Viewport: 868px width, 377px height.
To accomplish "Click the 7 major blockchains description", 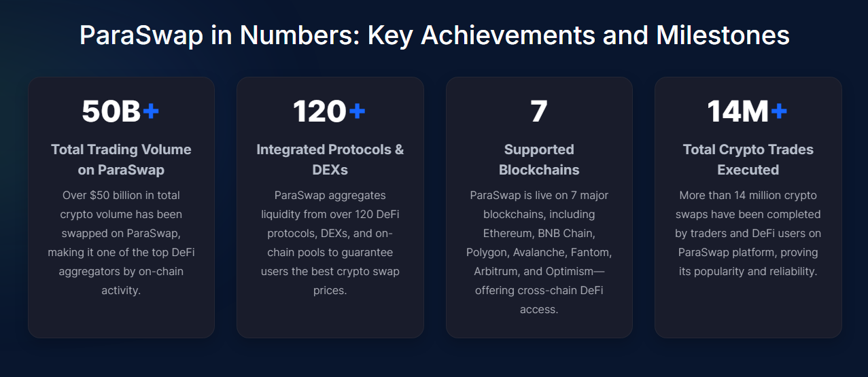I will (x=539, y=252).
